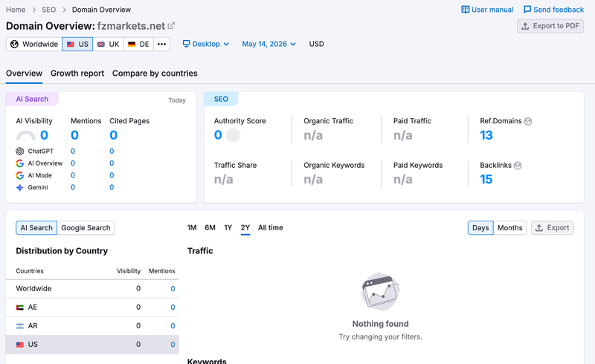Click the AE flag in country table
This screenshot has width=595, height=364.
pos(20,308)
